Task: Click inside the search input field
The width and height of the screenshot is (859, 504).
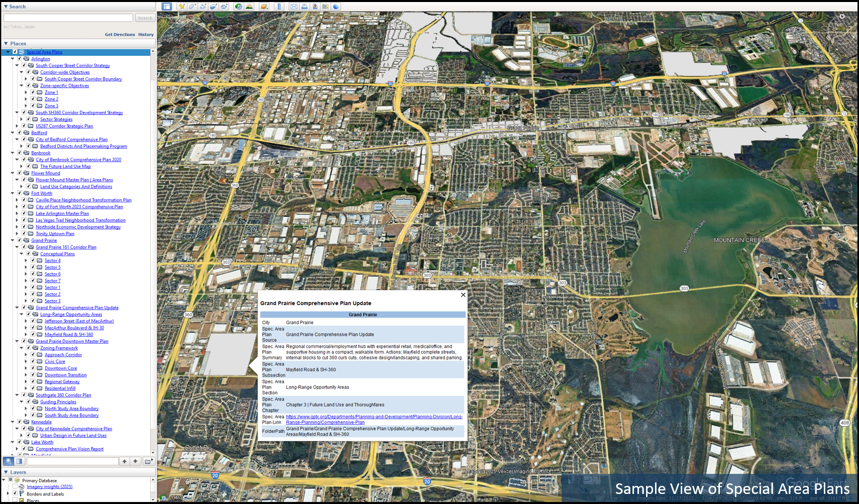Action: (x=68, y=18)
